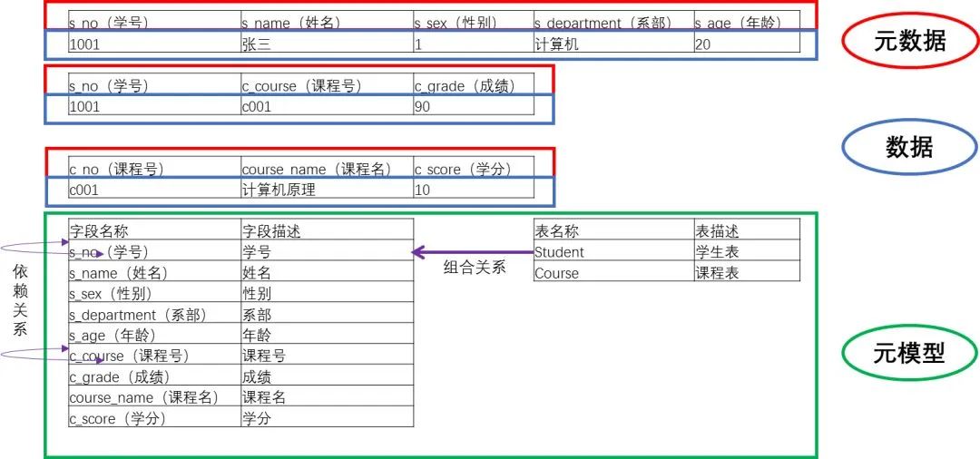This screenshot has width=980, height=459.
Task: Click the 字段名称 column header
Action: coord(155,229)
